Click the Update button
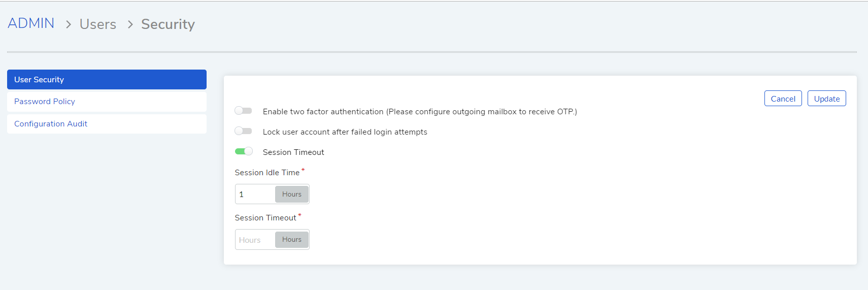This screenshot has width=868, height=290. tap(826, 99)
